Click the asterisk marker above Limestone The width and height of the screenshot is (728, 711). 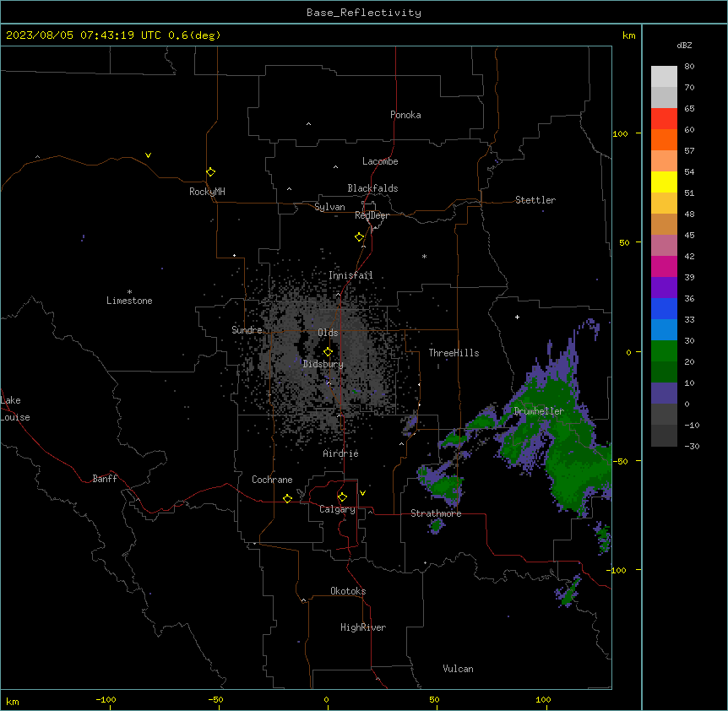click(129, 291)
